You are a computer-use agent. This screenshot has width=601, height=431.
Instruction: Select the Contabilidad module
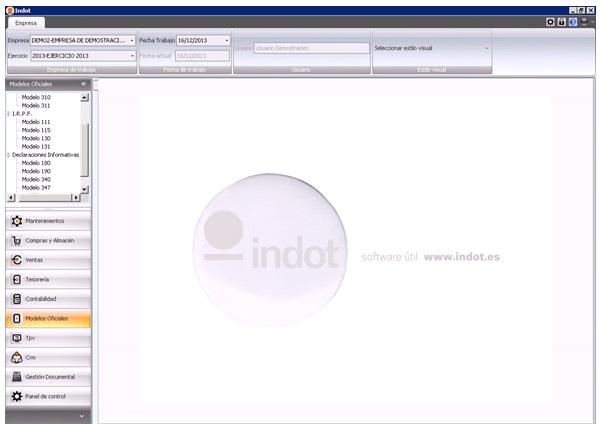coord(46,299)
